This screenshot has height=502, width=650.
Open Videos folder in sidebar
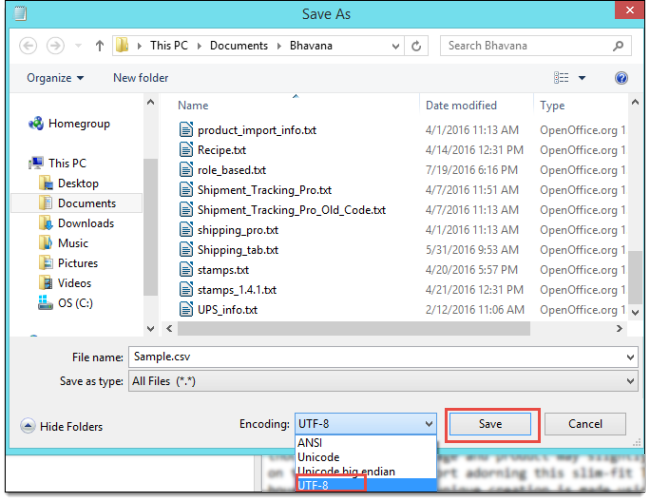point(65,283)
